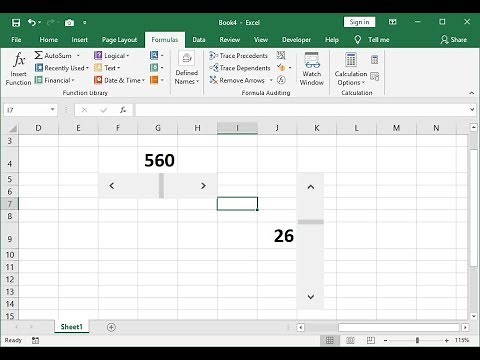Click thumb of horizontal scroll bar form control

point(161,186)
